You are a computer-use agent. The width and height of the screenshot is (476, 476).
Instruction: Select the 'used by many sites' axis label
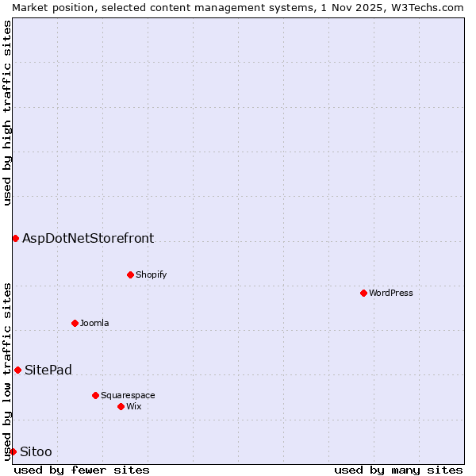point(398,470)
